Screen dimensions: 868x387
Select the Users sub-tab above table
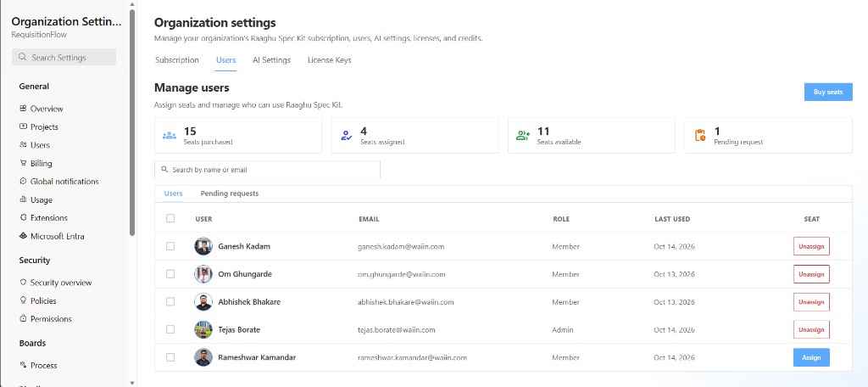pos(173,193)
